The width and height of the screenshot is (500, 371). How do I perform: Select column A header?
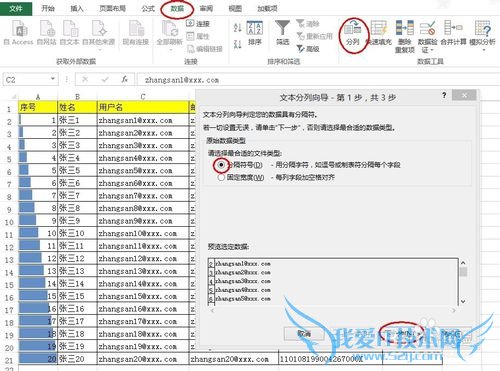tap(38, 97)
